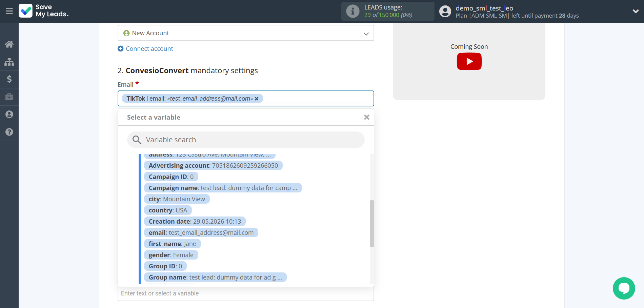Click the Connect account link

click(149, 49)
